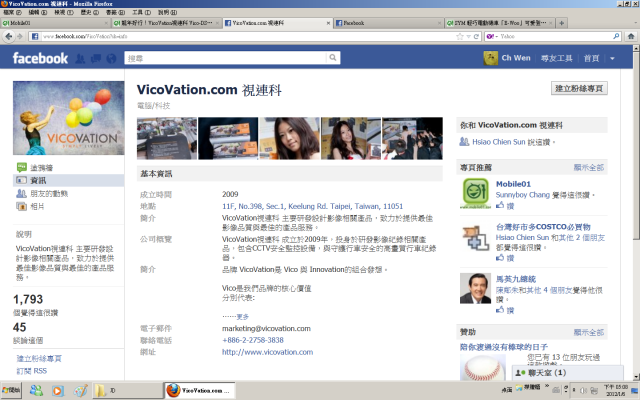
Task: Like Mobile01 with the thumbs-up 讚
Action: click(x=505, y=206)
